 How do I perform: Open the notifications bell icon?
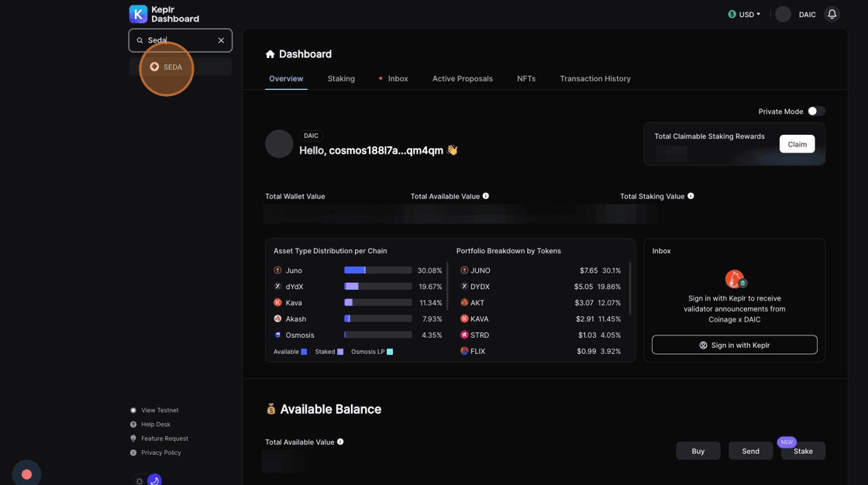[x=832, y=14]
